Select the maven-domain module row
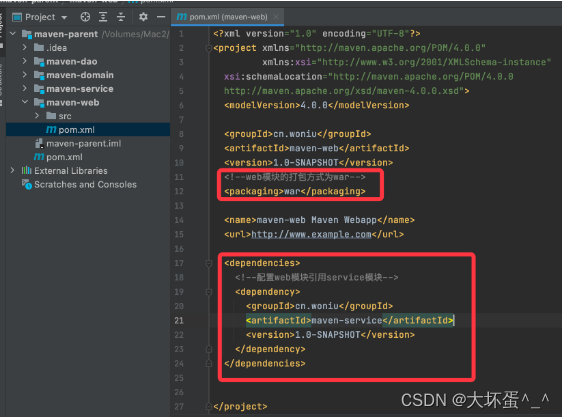Viewport: 565px width, 419px height. coord(88,75)
